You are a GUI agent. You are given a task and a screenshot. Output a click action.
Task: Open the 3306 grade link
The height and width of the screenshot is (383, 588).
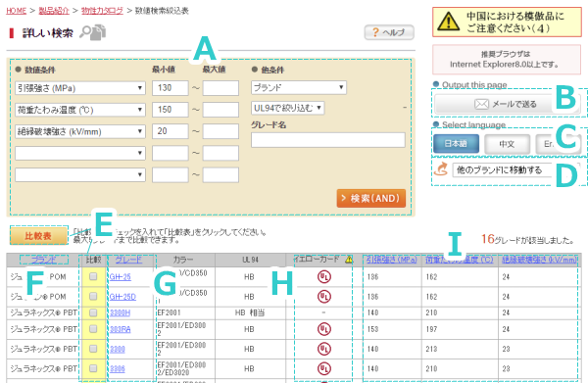118,368
